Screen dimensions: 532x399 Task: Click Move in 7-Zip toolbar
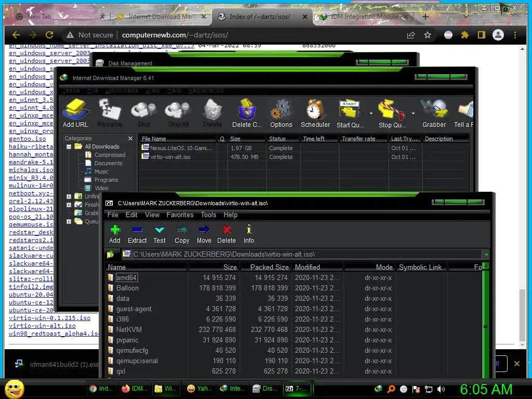click(x=204, y=234)
